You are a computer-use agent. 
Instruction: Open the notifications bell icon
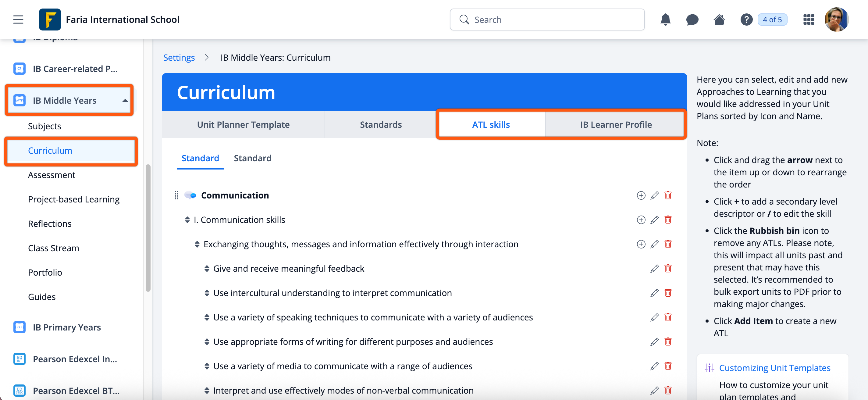tap(665, 20)
